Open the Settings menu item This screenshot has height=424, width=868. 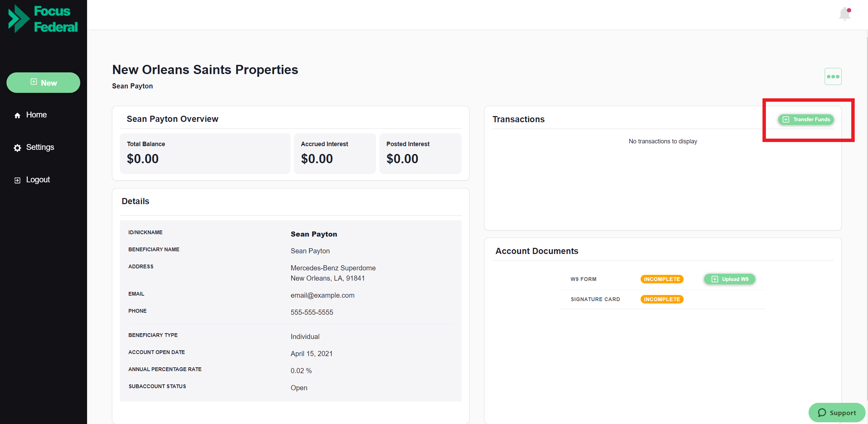[40, 147]
